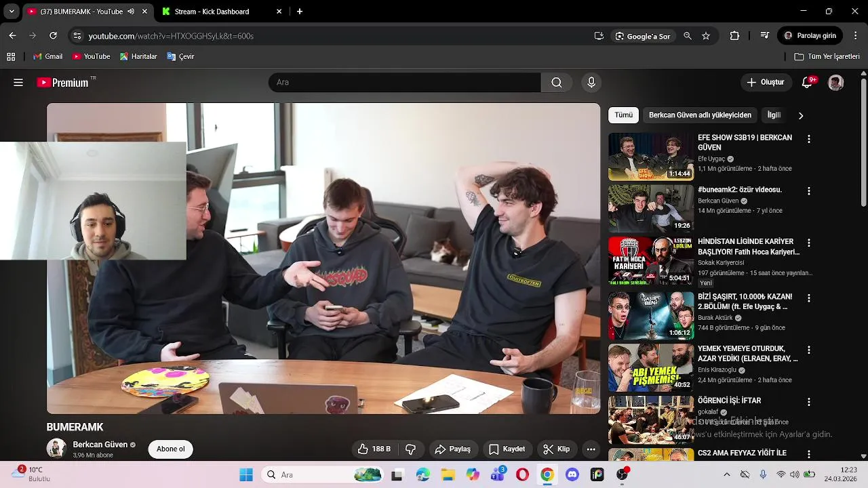
Task: Open options for YEMEK YEMEYE OTURDUK video
Action: pos(808,350)
